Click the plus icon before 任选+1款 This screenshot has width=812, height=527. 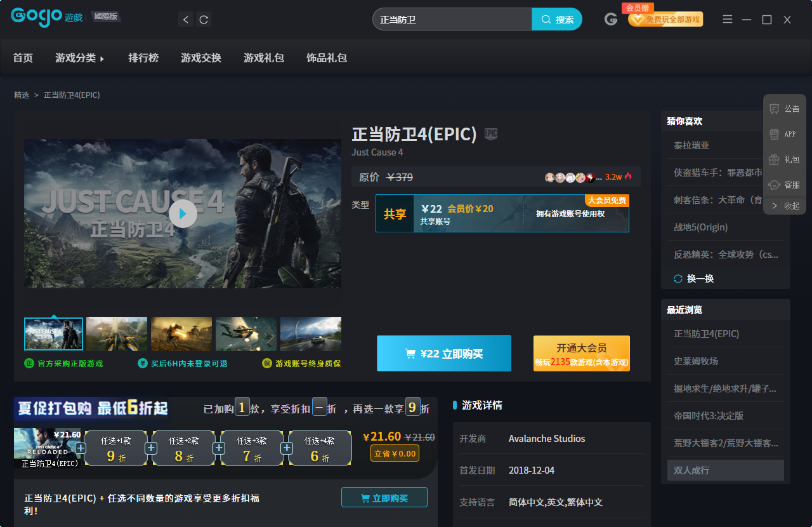pyautogui.click(x=81, y=448)
